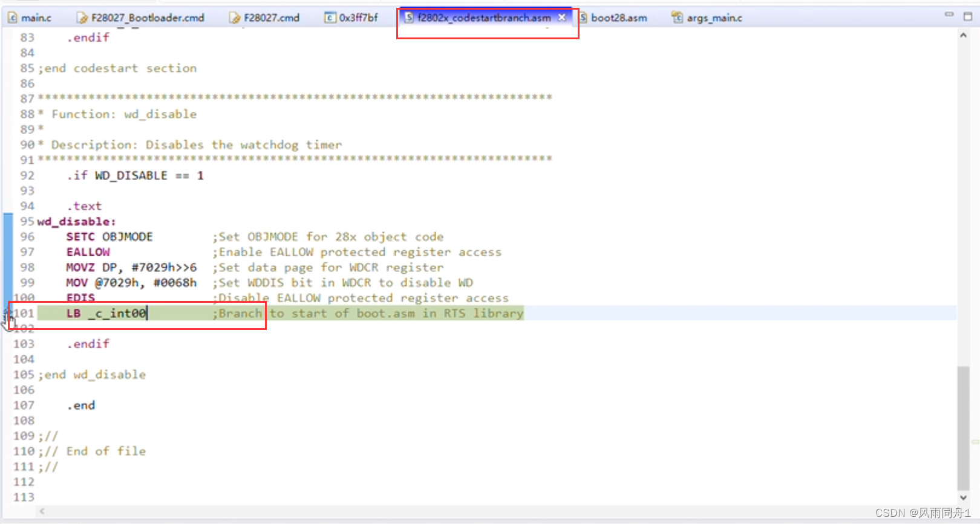Click the '.endif' on line 103
This screenshot has height=524, width=980.
pos(88,344)
